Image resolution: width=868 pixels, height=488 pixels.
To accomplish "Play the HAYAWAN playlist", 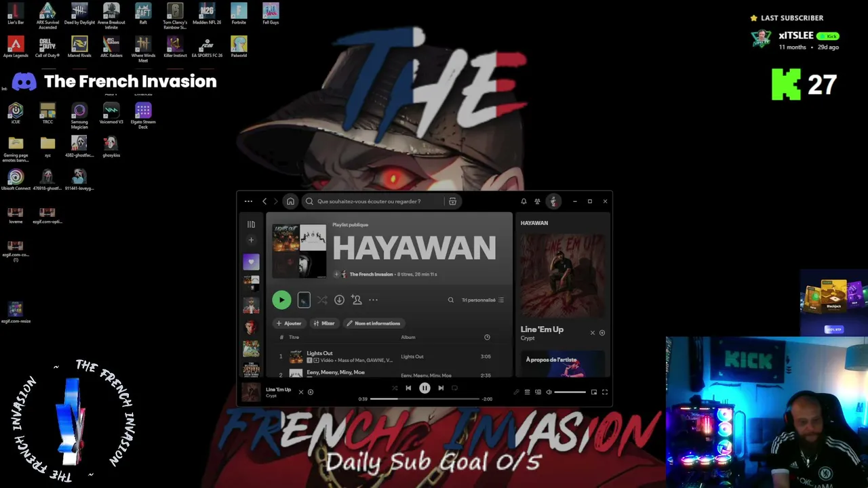I will [281, 300].
